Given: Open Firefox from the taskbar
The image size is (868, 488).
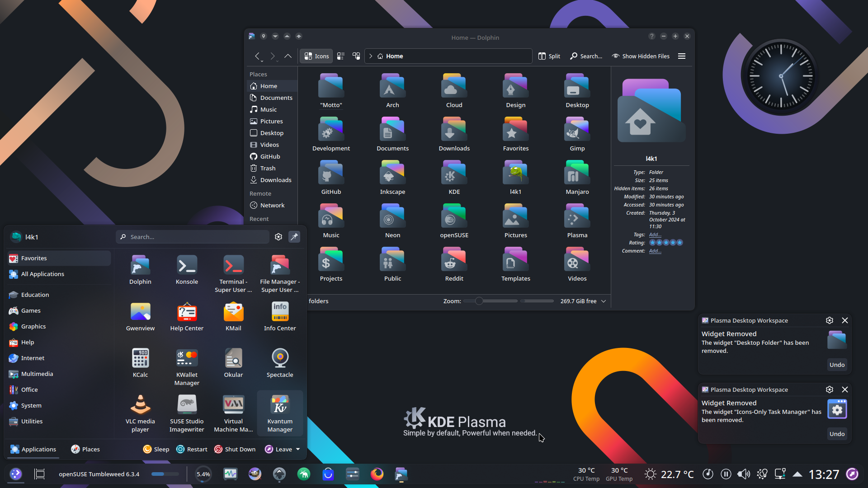Looking at the screenshot, I should pos(377,474).
